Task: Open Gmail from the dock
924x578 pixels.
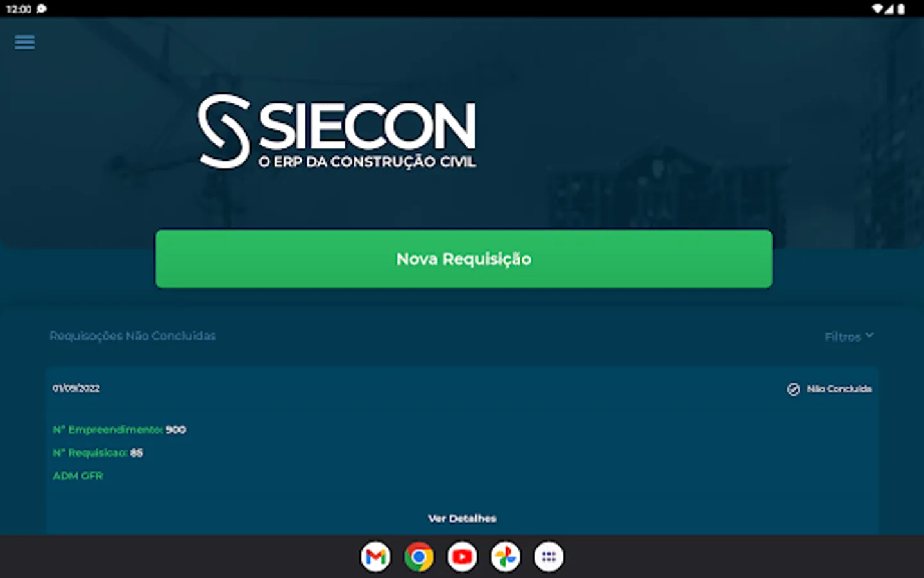Action: [x=375, y=557]
